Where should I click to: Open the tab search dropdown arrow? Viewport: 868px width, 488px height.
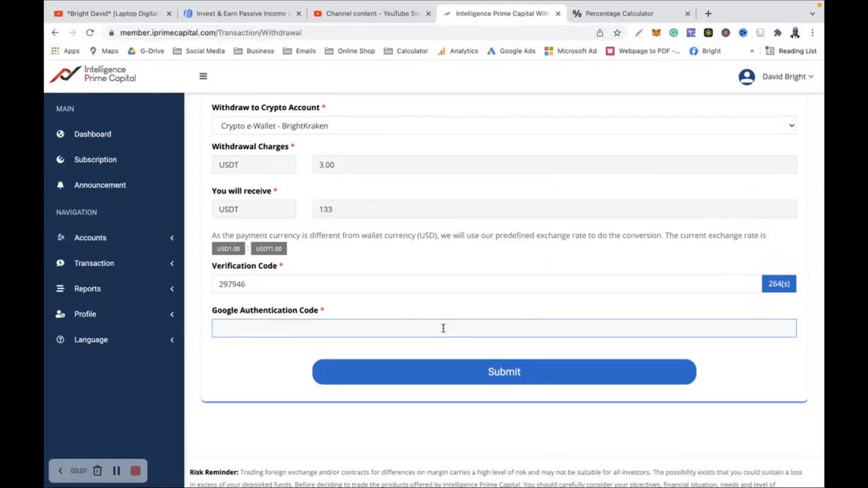(x=812, y=14)
